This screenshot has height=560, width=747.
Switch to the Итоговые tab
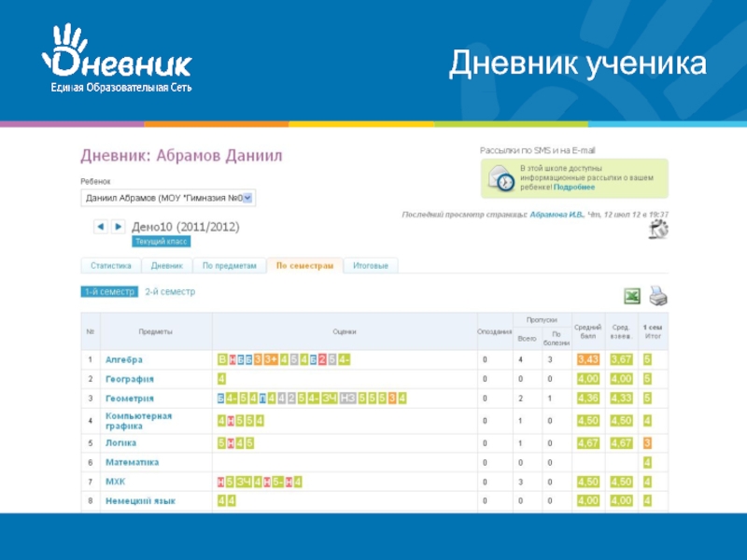point(371,266)
